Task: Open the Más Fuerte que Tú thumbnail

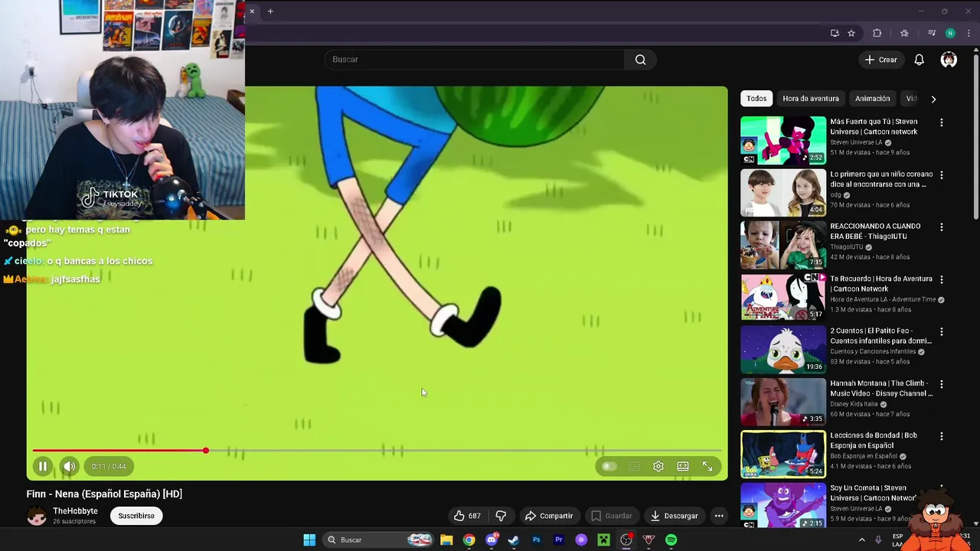Action: tap(783, 140)
